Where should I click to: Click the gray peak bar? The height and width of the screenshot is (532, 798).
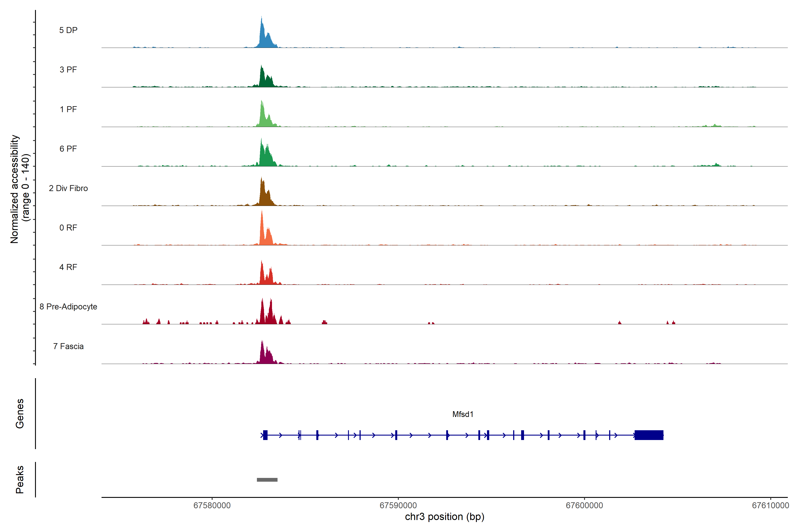(x=267, y=480)
